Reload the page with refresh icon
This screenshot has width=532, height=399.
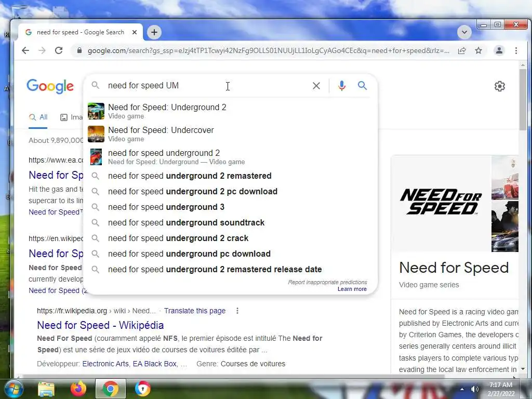(x=59, y=50)
